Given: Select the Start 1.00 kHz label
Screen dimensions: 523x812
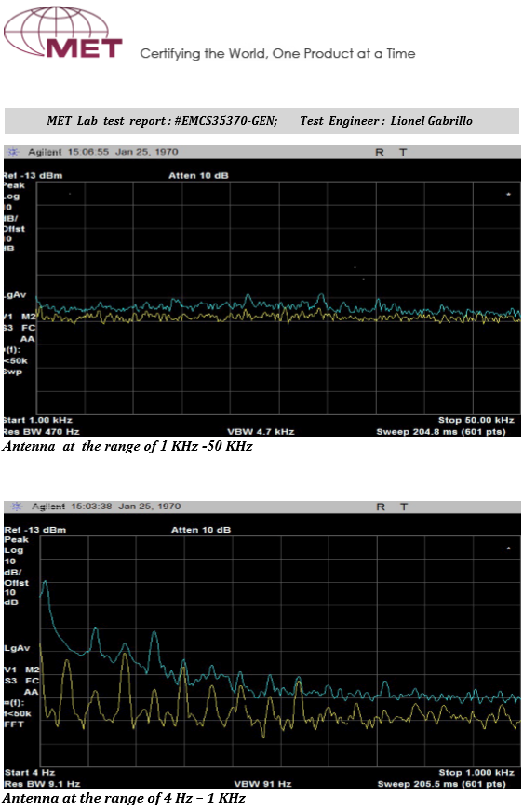Looking at the screenshot, I should (x=37, y=420).
